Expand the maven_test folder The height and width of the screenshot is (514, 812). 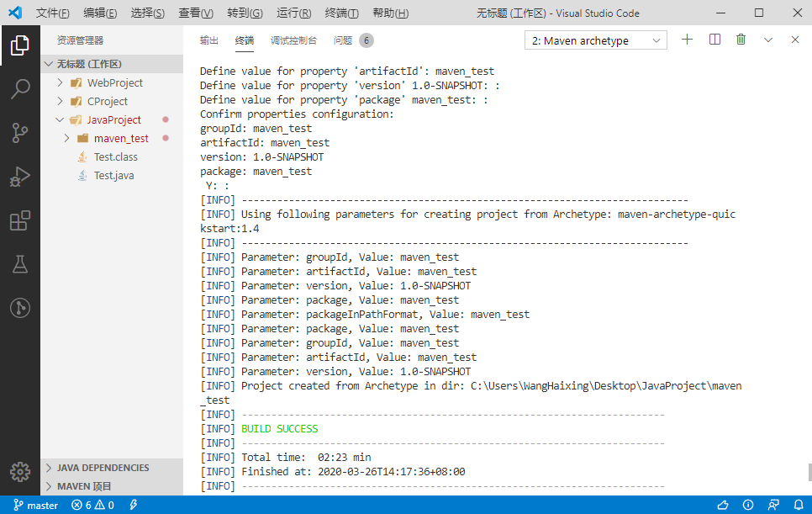(66, 138)
